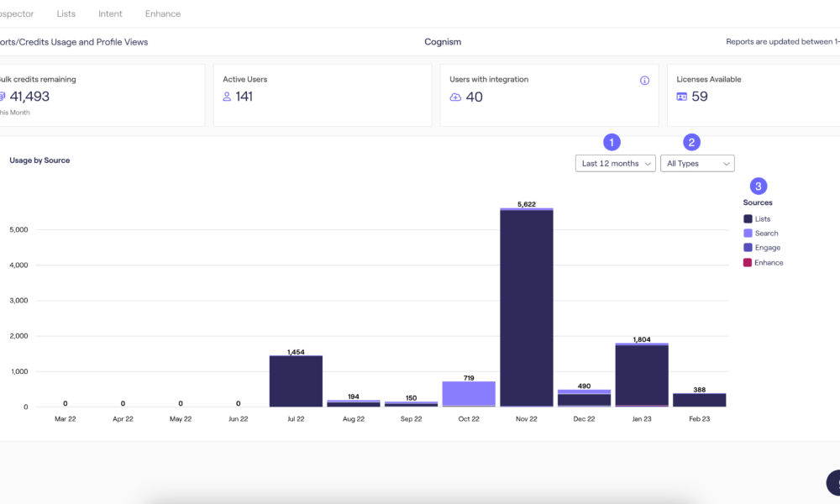Click the 388 value label
Viewport: 840px width, 504px height.
699,390
